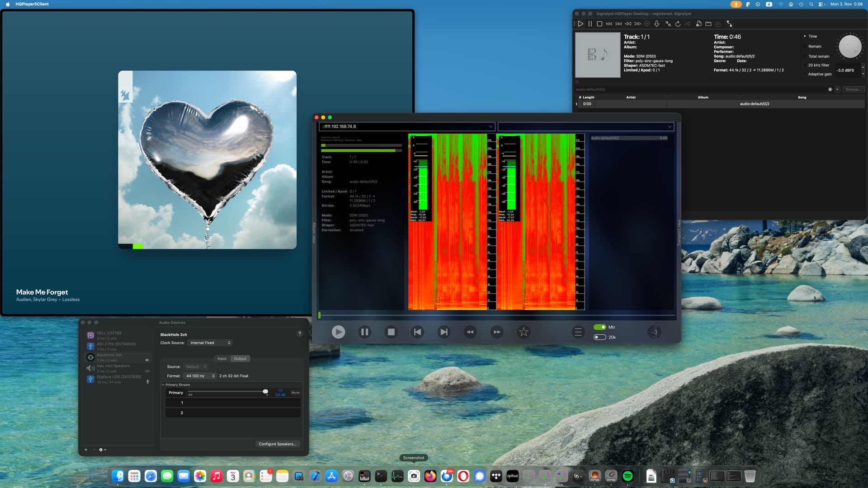Image resolution: width=868 pixels, height=488 pixels.
Task: Open the Spotify icon in the Dock
Action: 627,476
